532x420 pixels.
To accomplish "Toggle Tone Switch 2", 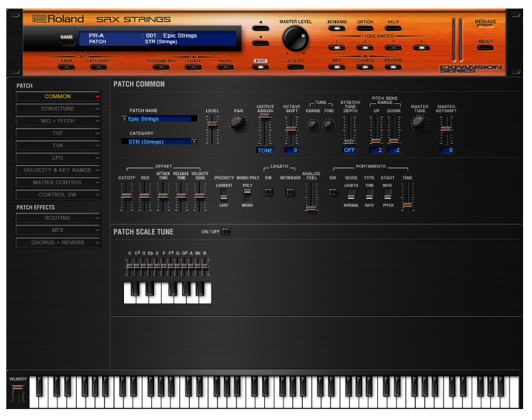I will click(x=365, y=48).
